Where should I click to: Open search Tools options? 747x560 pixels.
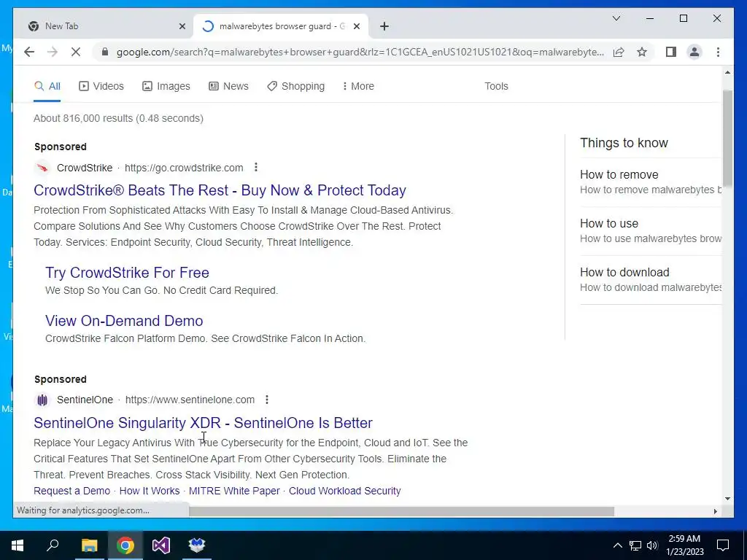point(496,86)
